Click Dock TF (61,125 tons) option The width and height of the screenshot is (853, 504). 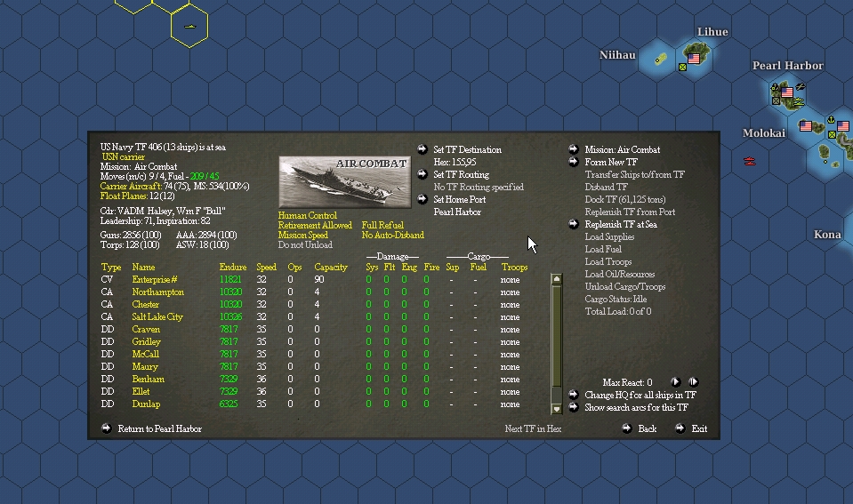tap(625, 199)
